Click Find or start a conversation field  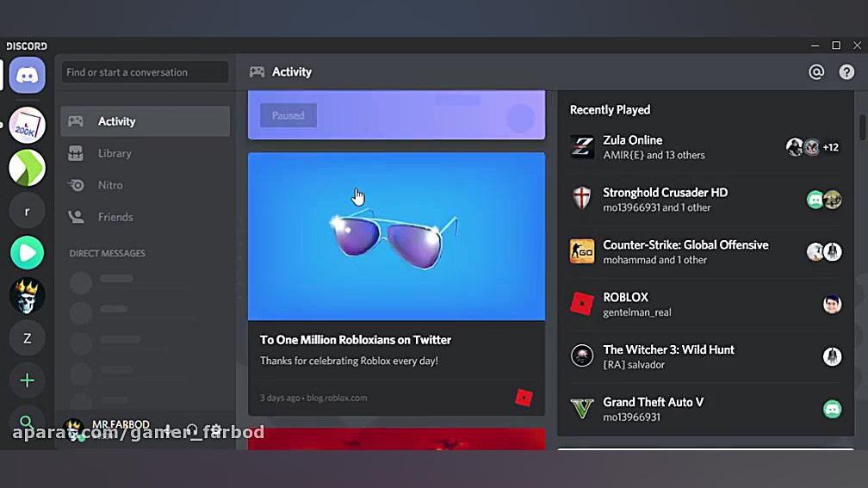pos(145,72)
